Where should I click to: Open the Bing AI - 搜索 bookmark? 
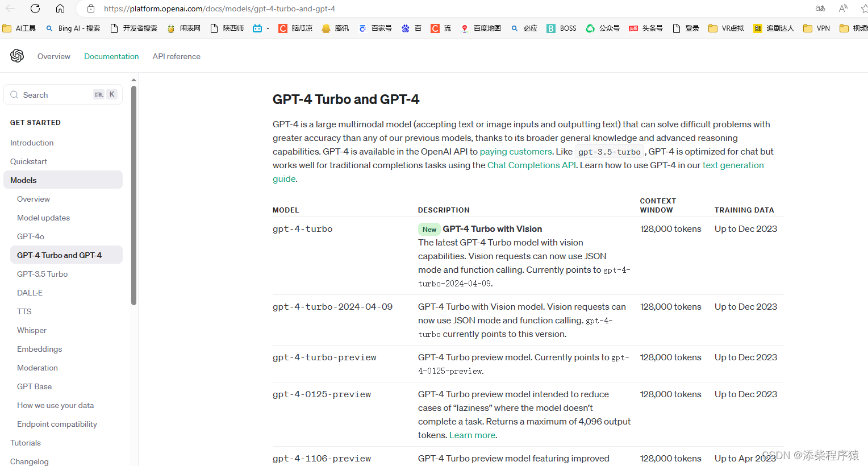point(73,28)
